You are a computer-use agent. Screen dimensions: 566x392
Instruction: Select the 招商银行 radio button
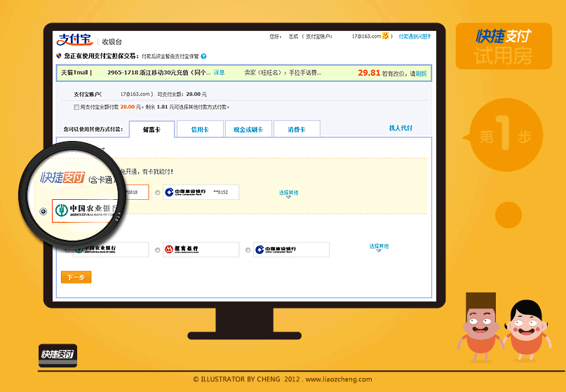(157, 250)
